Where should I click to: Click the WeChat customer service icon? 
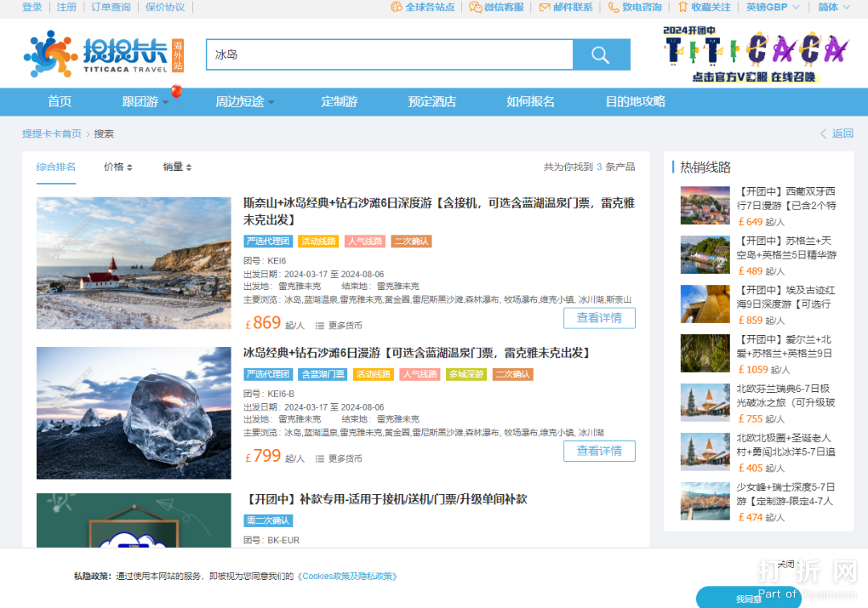point(476,7)
